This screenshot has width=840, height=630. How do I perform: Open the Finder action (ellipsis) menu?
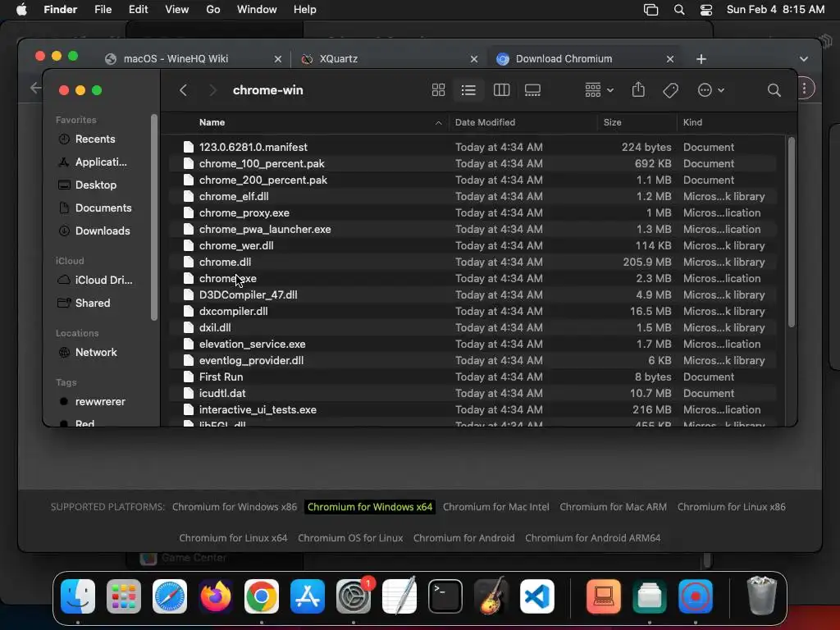point(711,90)
